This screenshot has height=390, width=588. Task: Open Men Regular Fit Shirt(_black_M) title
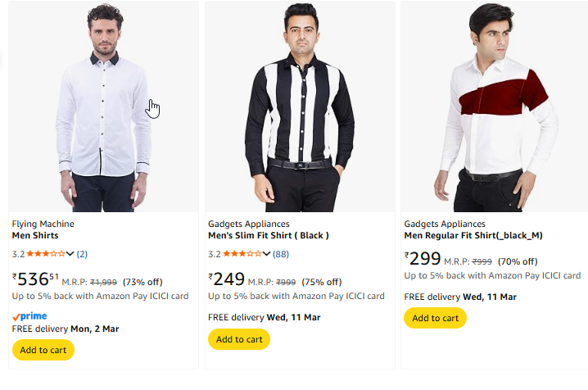click(x=473, y=236)
